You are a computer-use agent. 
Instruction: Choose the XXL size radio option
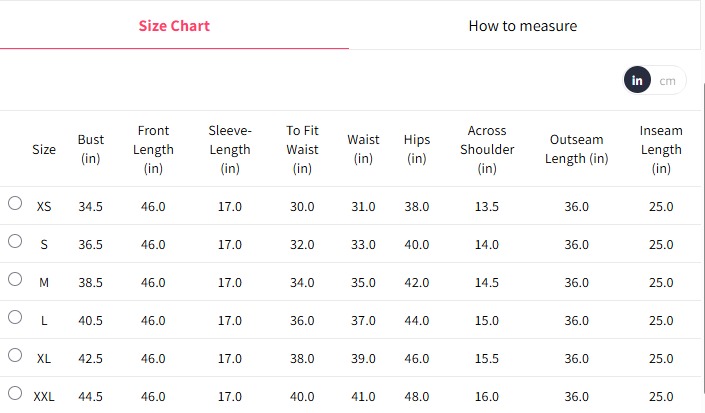[15, 393]
